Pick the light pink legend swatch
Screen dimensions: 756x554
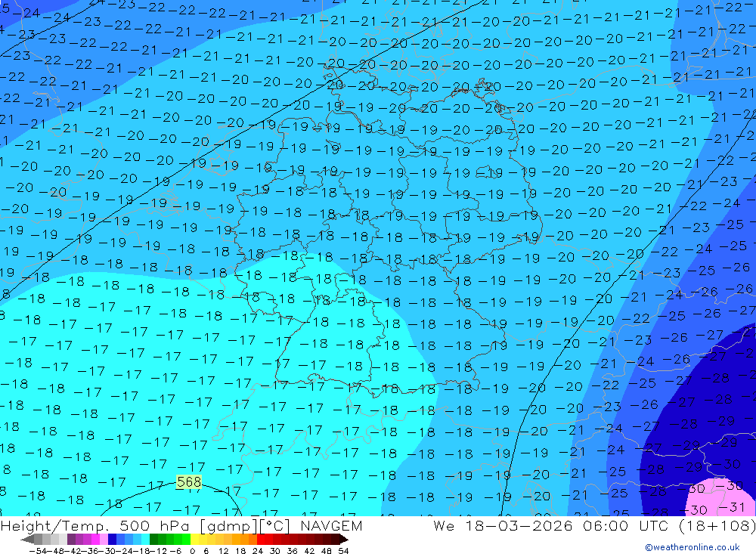tap(104, 539)
